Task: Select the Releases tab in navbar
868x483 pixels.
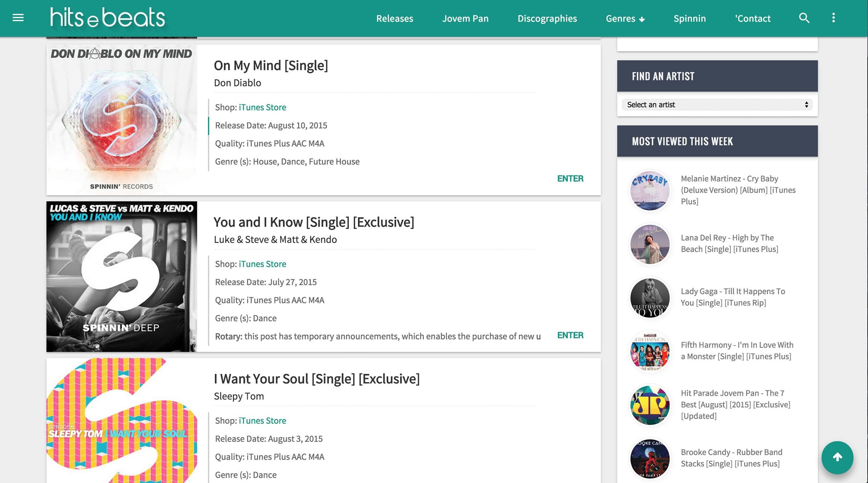Action: tap(395, 18)
